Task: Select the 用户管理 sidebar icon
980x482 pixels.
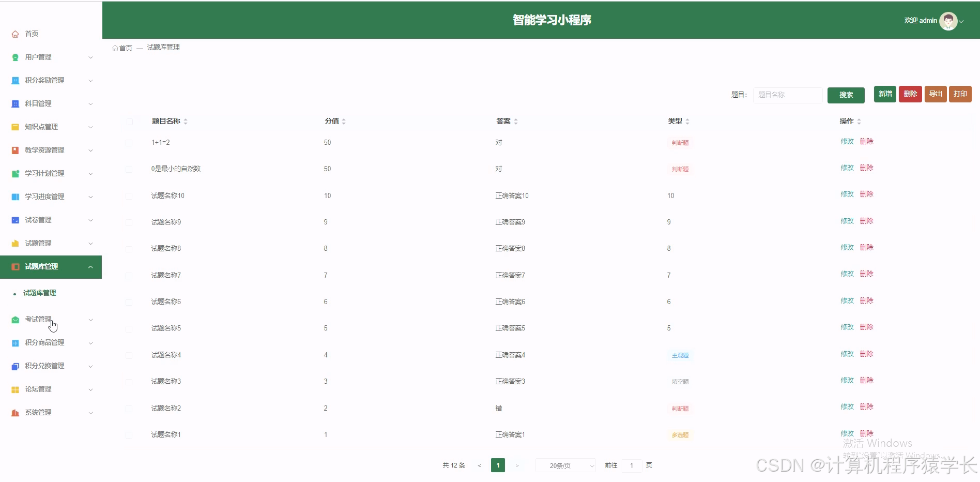Action: (14, 57)
